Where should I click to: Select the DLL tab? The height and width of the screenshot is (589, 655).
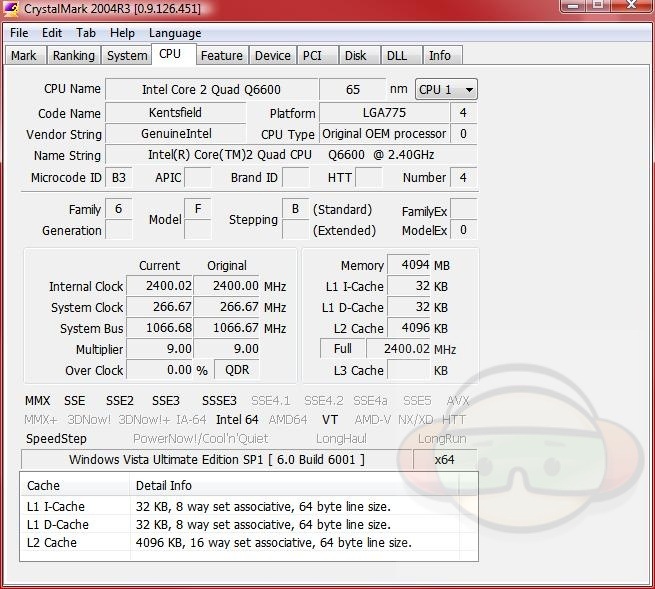coord(396,56)
